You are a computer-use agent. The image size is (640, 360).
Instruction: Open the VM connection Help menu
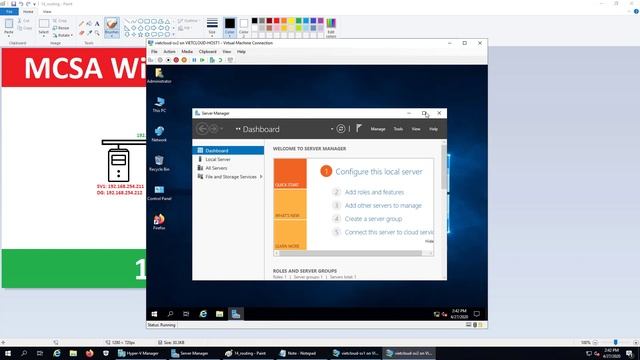[x=241, y=52]
